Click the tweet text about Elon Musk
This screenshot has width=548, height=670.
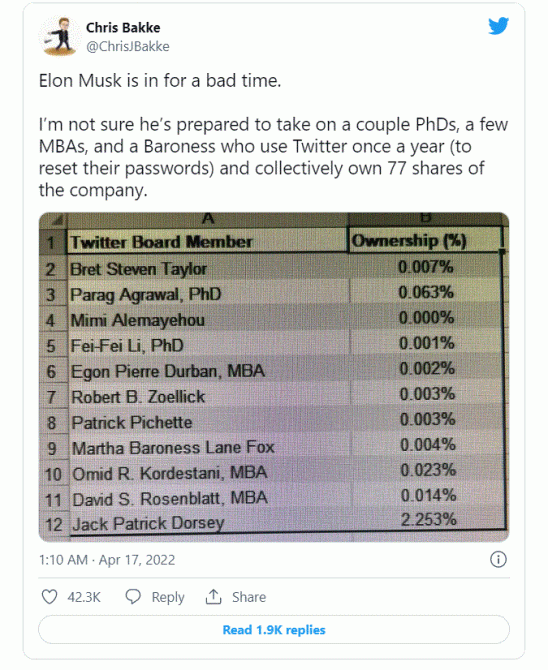[x=274, y=135]
